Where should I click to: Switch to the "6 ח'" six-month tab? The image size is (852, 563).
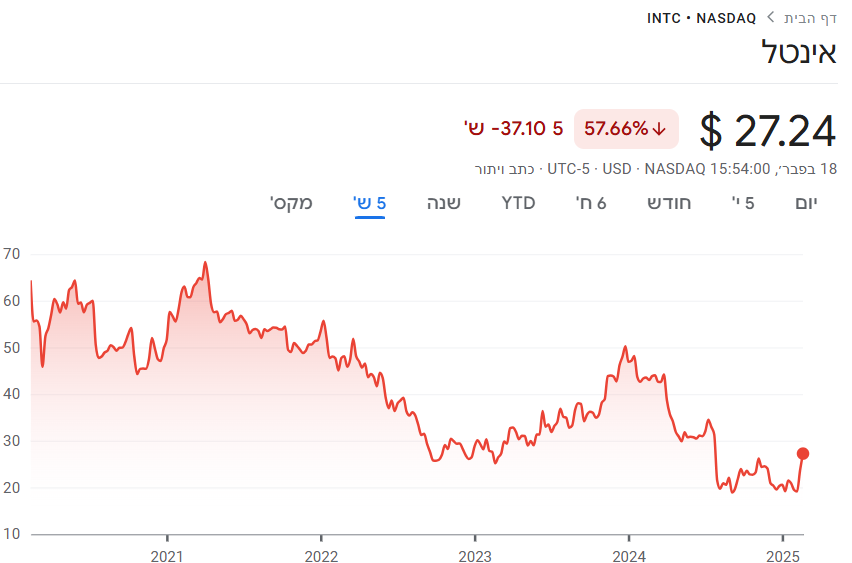[592, 204]
